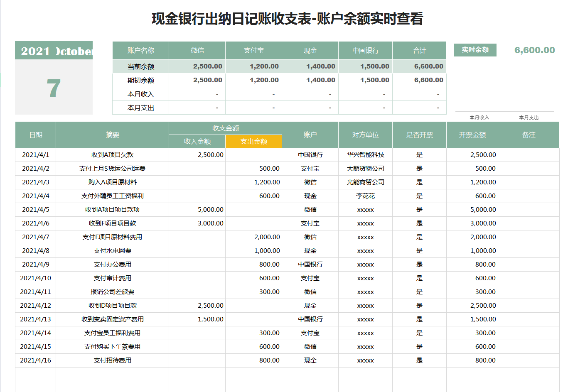
Task: Select the day number 7 cell
Action: click(54, 88)
